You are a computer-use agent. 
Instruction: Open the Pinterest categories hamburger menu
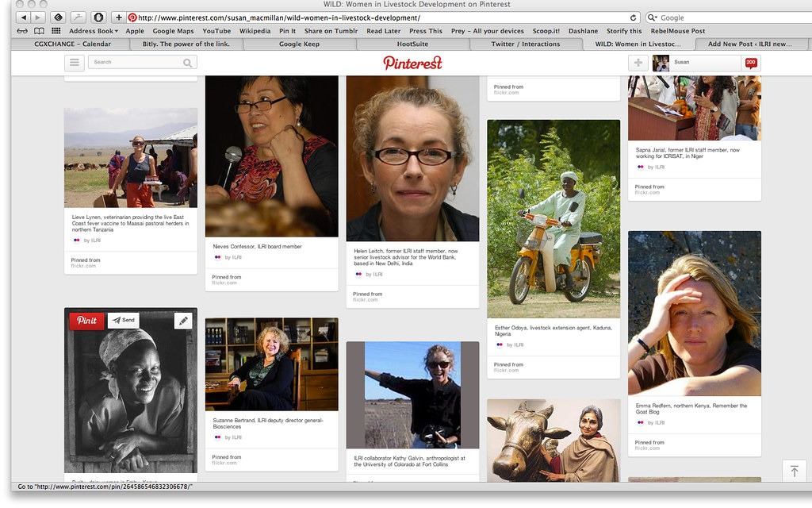(x=75, y=63)
